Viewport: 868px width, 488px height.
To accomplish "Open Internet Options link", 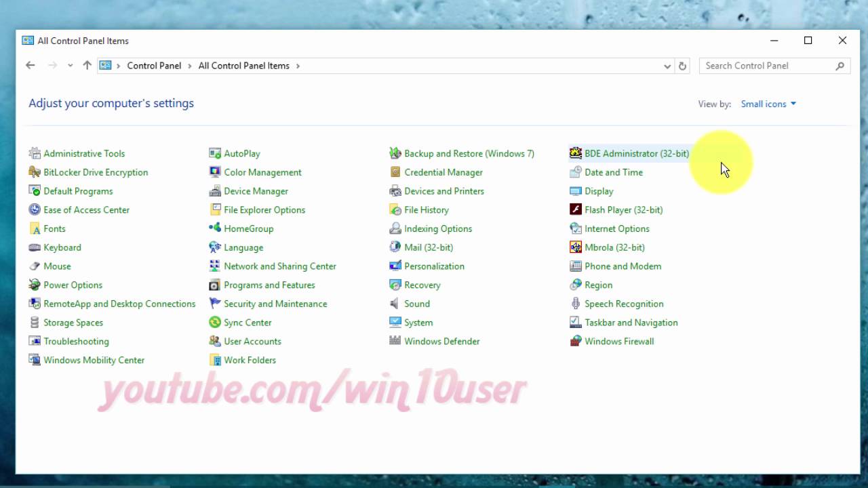I will pyautogui.click(x=617, y=229).
